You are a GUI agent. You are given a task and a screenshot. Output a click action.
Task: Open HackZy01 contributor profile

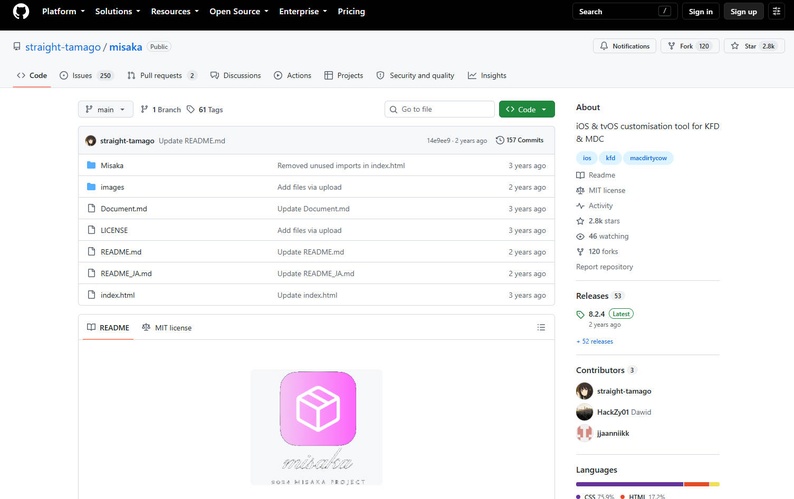(x=614, y=412)
